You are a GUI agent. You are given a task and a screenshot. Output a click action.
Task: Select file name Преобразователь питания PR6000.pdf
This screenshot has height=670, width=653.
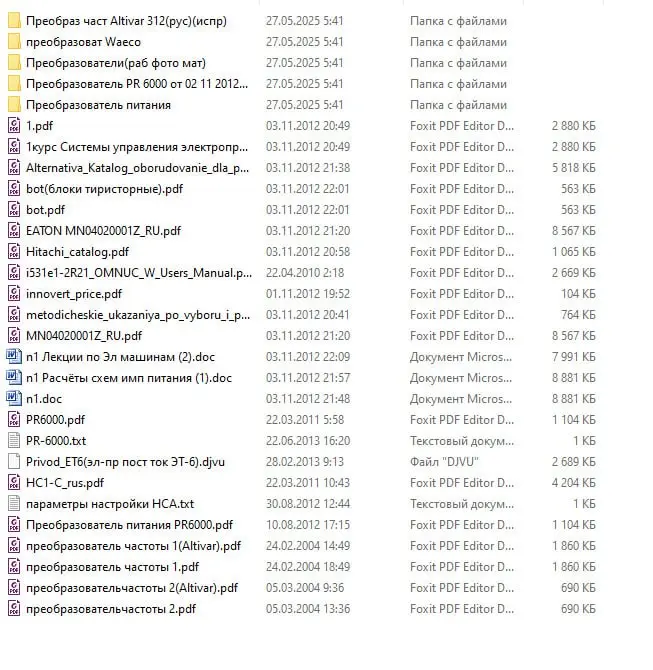click(x=129, y=525)
